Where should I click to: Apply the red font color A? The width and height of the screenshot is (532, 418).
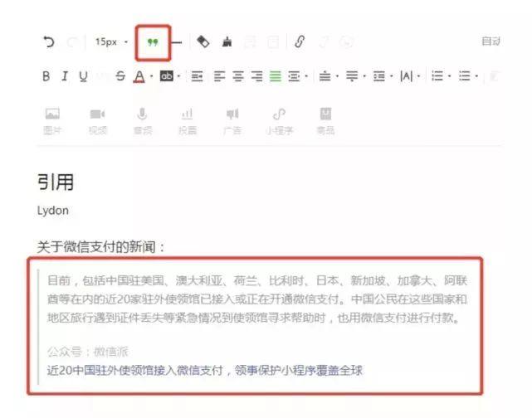pos(139,76)
